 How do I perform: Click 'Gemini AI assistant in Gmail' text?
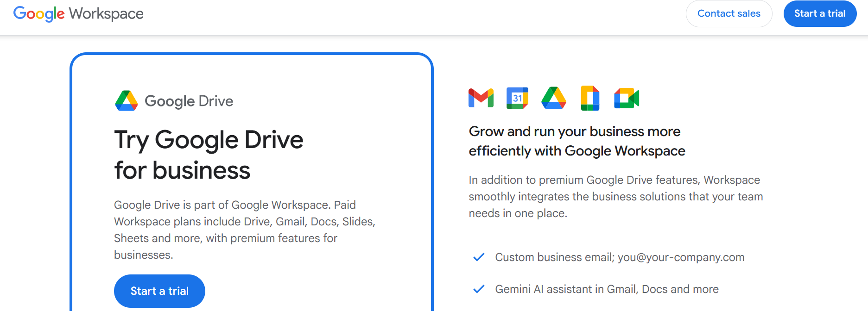point(607,289)
